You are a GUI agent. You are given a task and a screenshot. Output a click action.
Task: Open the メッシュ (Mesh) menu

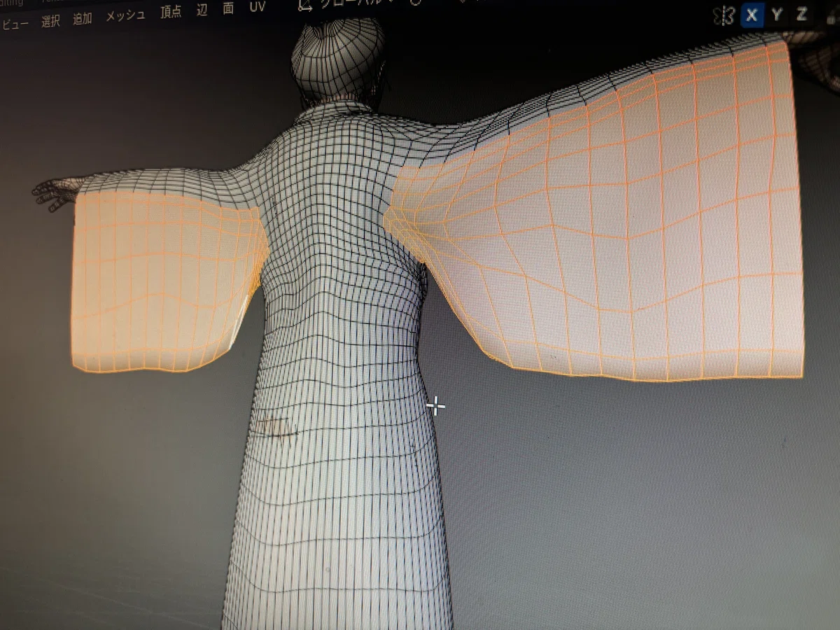click(x=126, y=15)
